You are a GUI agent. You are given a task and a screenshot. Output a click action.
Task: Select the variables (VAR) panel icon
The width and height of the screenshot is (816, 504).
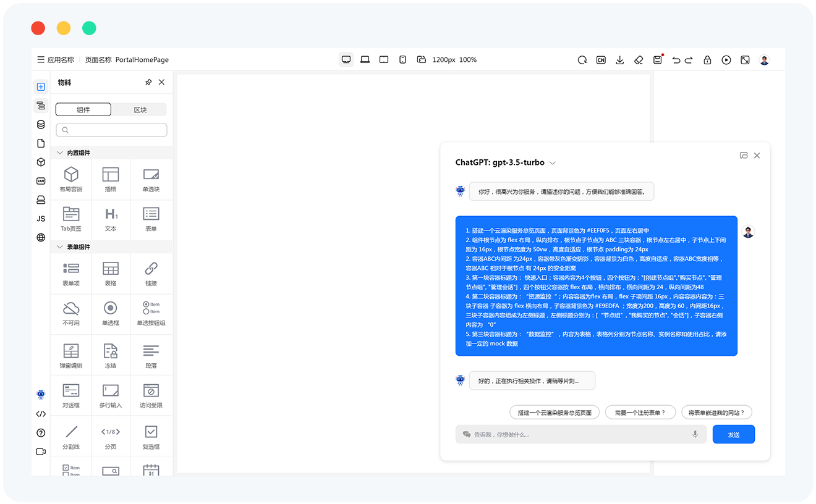[x=41, y=181]
